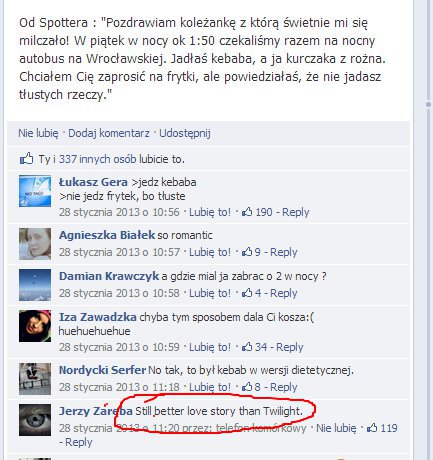Click Agnieszka Białek's name
The height and width of the screenshot is (460, 433).
coord(107,235)
